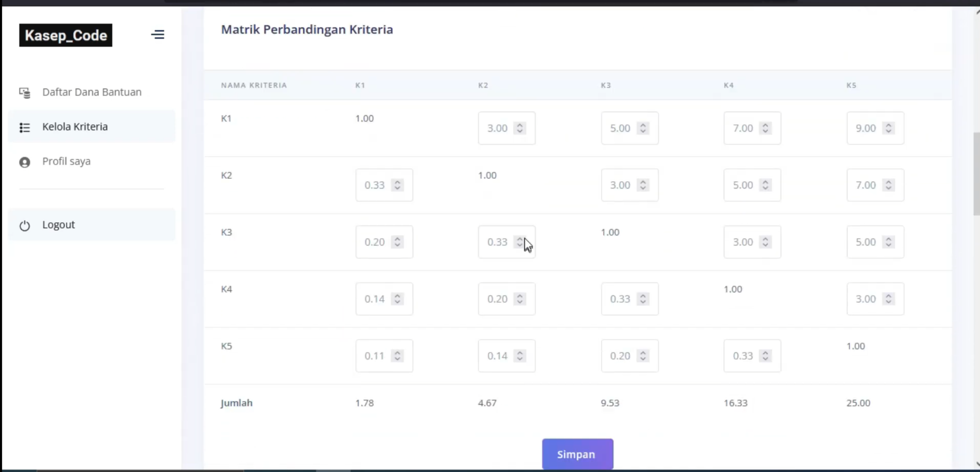Click the Logout power icon

tap(25, 226)
